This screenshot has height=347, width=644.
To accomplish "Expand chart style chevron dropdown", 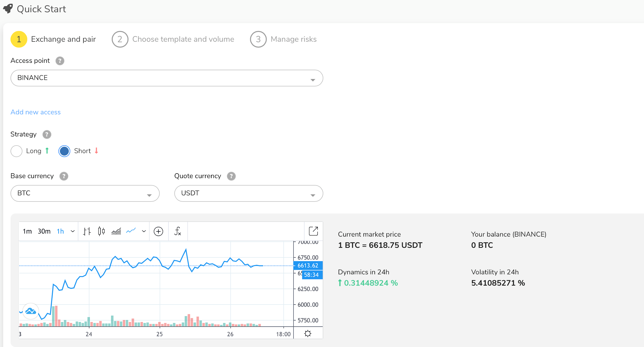I will coord(144,231).
